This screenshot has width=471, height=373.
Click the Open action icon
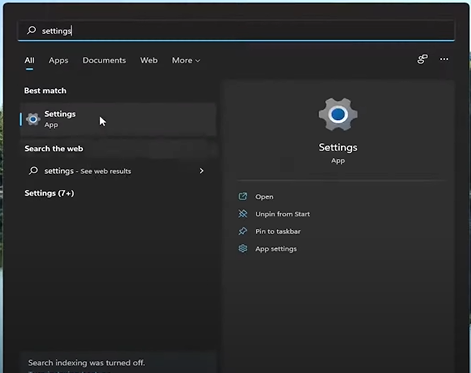tap(243, 196)
